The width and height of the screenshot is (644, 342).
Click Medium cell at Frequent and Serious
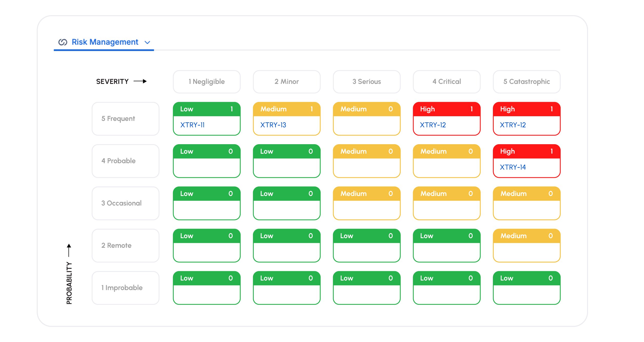coord(367,119)
